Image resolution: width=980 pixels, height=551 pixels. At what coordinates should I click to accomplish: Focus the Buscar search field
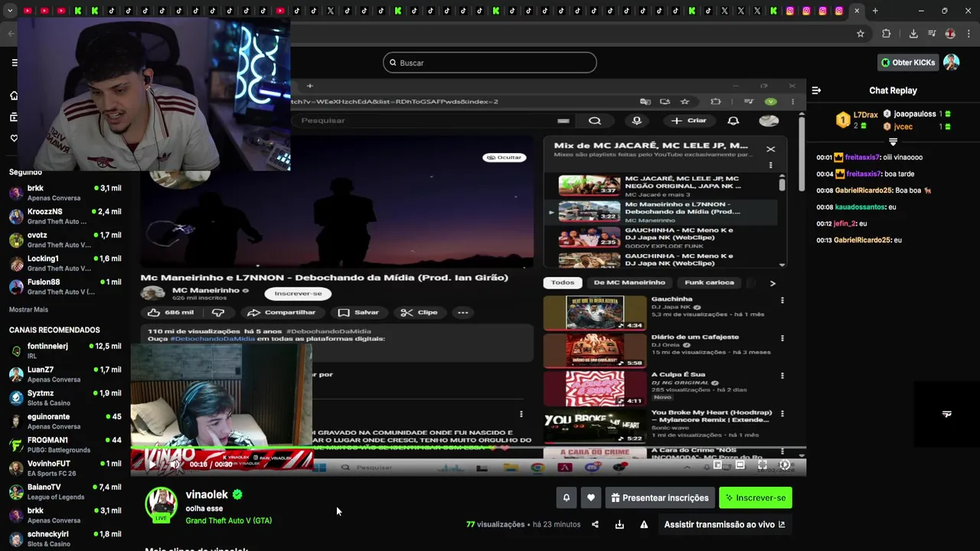(490, 63)
